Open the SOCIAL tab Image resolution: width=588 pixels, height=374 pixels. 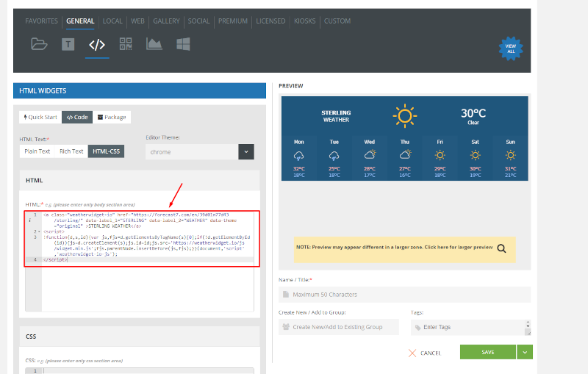198,21
